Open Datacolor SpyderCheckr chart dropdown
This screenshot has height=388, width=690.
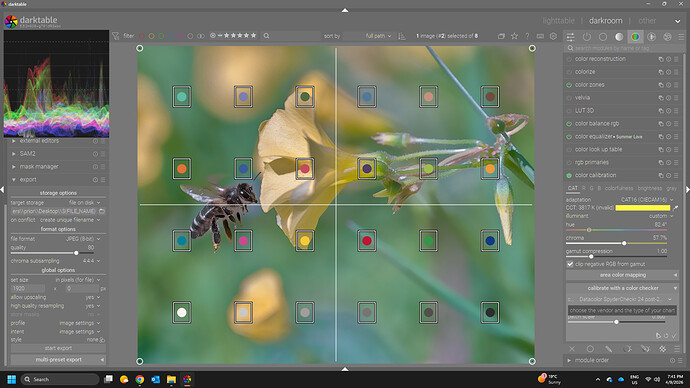click(620, 299)
